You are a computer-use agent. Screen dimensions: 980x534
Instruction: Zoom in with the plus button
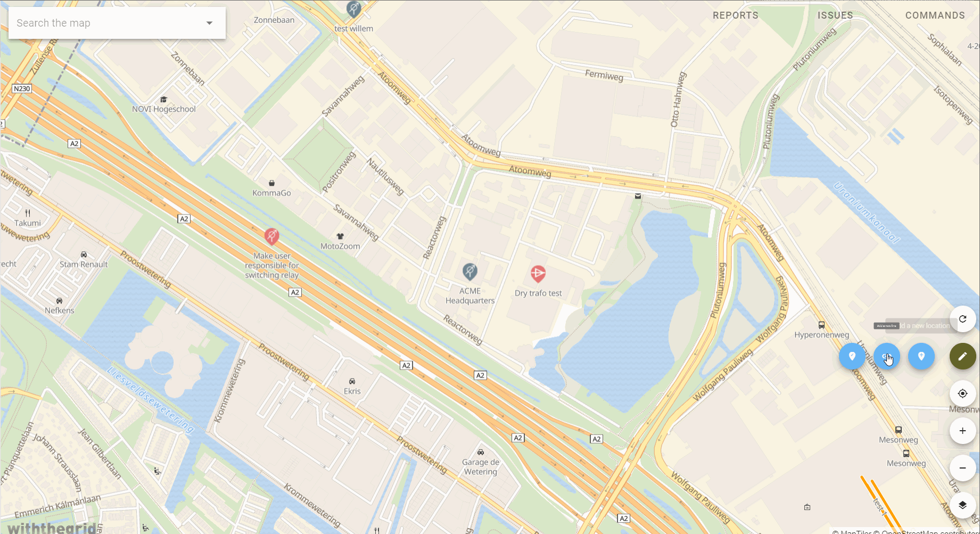[x=962, y=431]
